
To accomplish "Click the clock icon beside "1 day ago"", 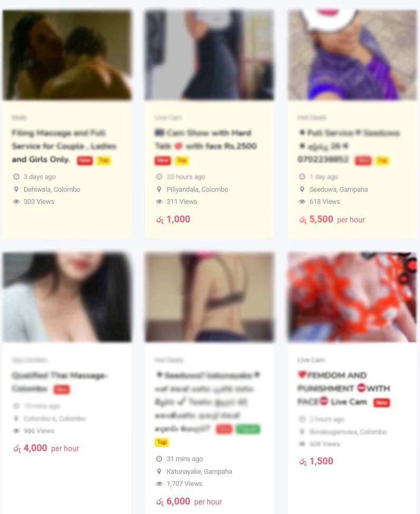I will pyautogui.click(x=302, y=176).
